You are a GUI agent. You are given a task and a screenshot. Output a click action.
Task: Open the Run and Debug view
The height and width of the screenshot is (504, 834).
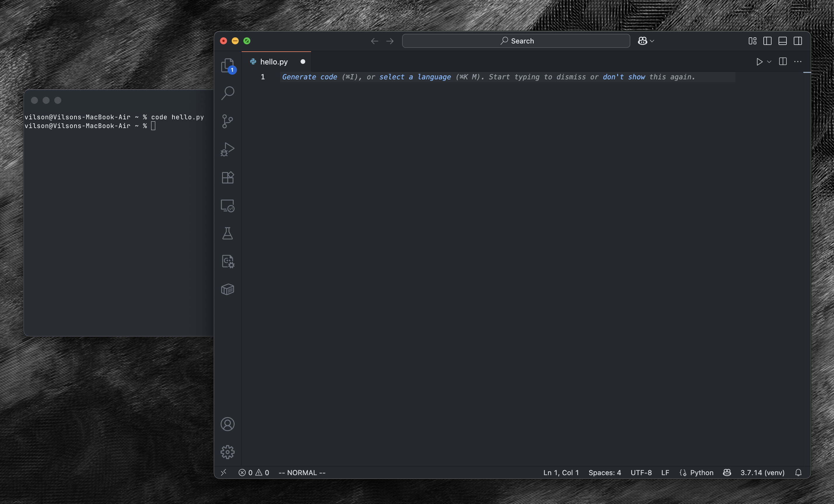(x=227, y=149)
